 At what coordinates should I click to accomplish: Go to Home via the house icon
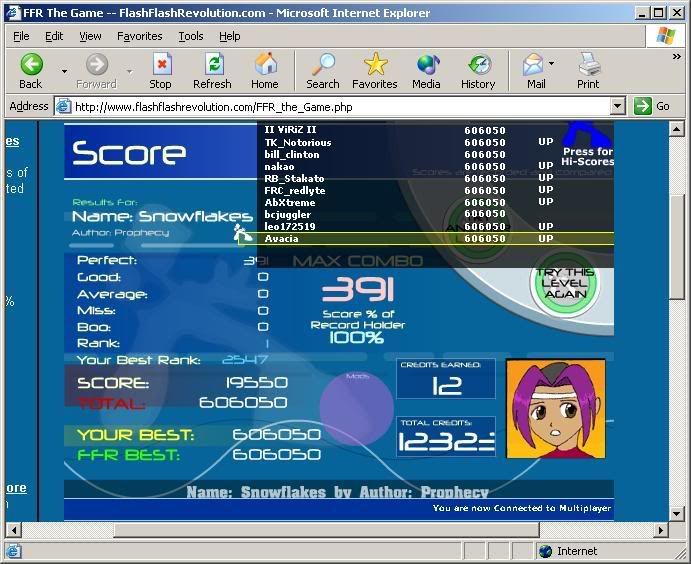click(265, 66)
